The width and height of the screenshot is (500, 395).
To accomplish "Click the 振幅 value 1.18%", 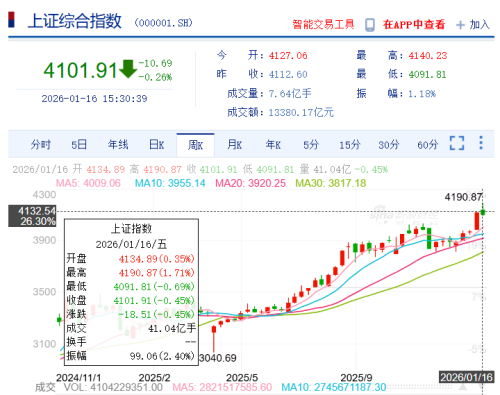I will (422, 94).
